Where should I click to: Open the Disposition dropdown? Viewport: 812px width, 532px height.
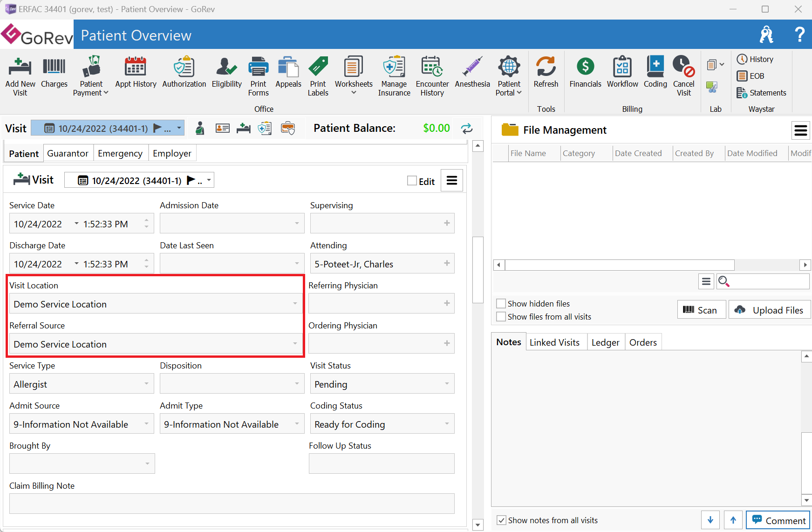(x=297, y=384)
